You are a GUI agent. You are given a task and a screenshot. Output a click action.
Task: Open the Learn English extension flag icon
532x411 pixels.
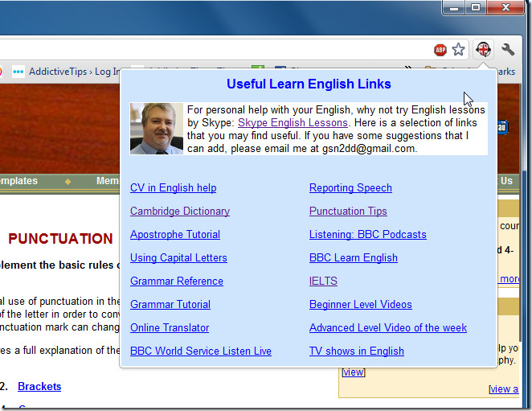[483, 49]
